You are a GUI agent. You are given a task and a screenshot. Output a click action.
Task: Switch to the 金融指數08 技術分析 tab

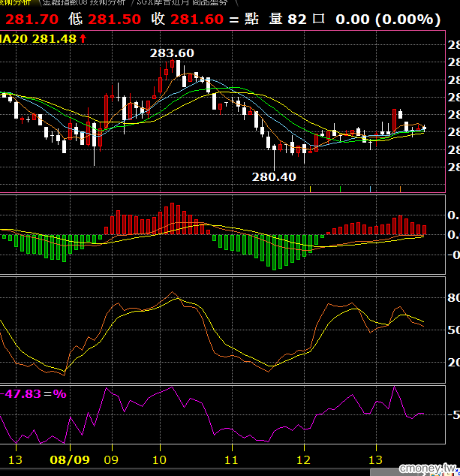(x=84, y=3)
